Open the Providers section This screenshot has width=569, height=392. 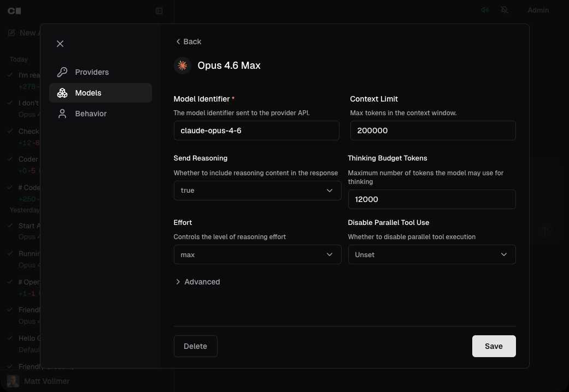point(101,72)
